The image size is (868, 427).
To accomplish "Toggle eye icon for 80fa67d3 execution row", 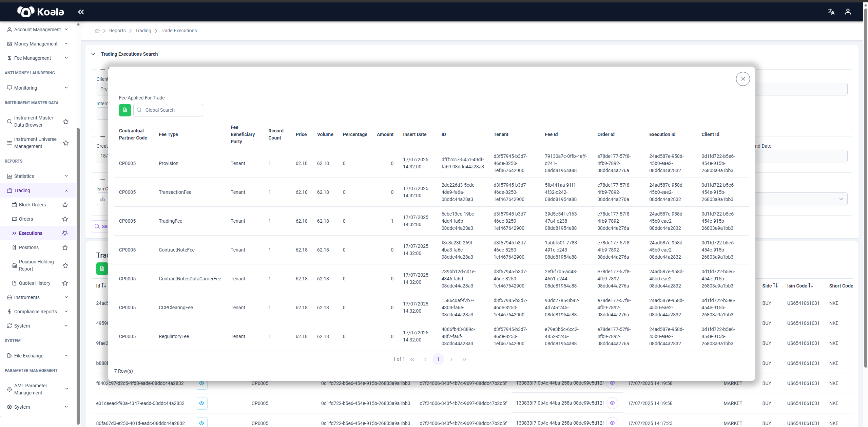I will point(201,423).
